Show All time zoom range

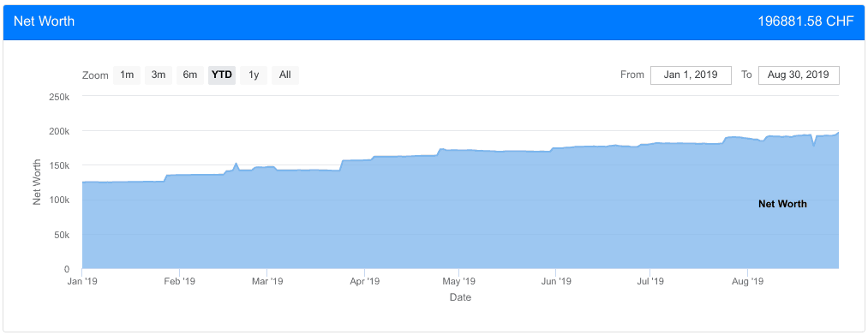[285, 75]
